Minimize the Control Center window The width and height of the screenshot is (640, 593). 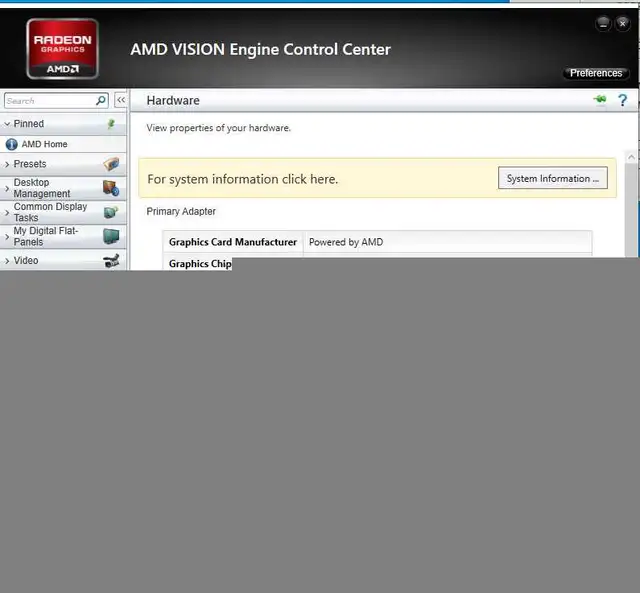[x=603, y=24]
